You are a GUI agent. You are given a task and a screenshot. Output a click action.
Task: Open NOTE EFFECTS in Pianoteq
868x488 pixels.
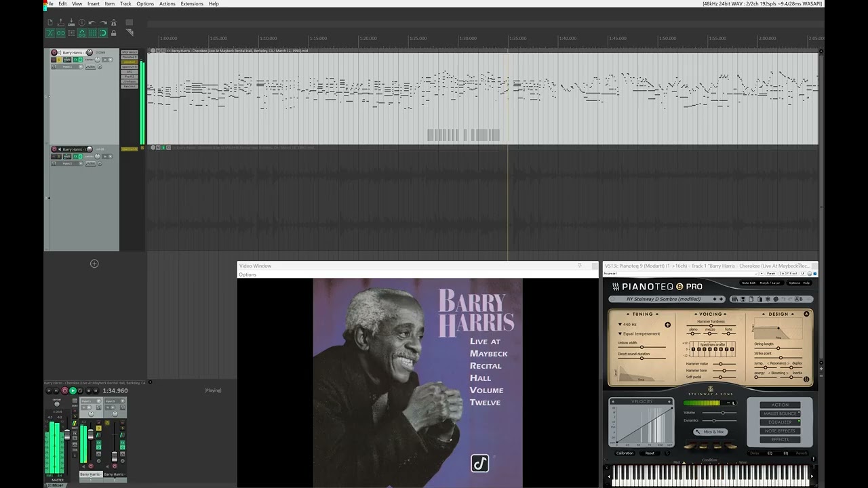(x=780, y=431)
